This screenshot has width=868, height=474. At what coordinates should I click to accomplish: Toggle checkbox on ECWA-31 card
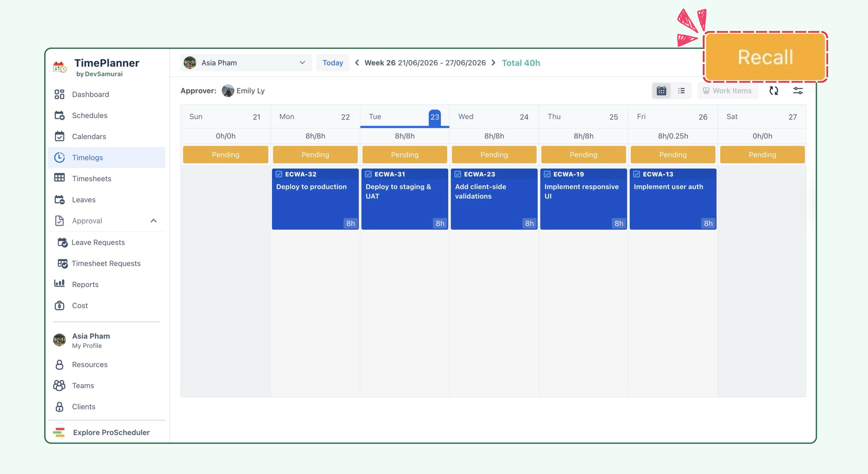coord(368,174)
